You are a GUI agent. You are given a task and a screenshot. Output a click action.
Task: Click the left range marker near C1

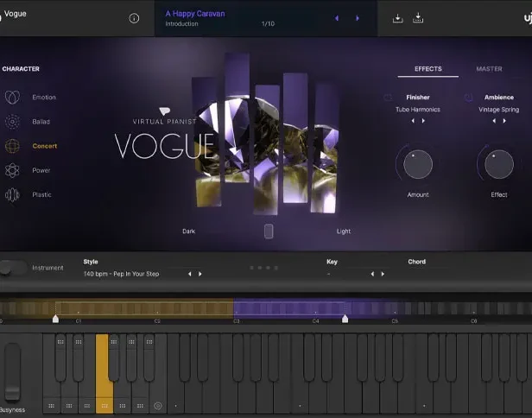(x=55, y=319)
